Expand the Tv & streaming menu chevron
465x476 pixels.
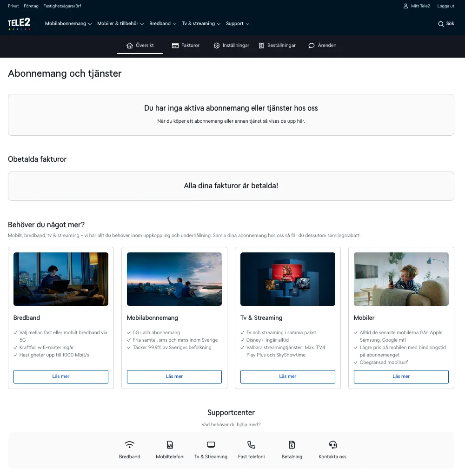[219, 24]
